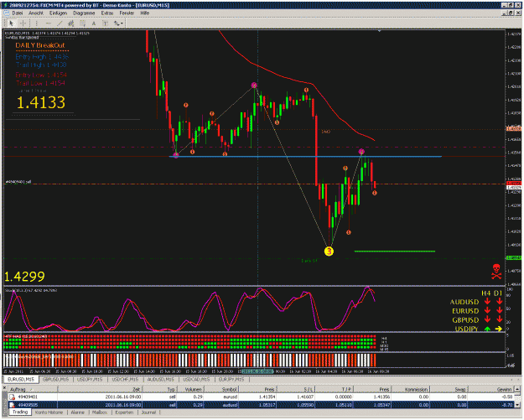Image resolution: width=524 pixels, height=420 pixels.
Task: Close the terminal panel with X
Action: pos(4,387)
